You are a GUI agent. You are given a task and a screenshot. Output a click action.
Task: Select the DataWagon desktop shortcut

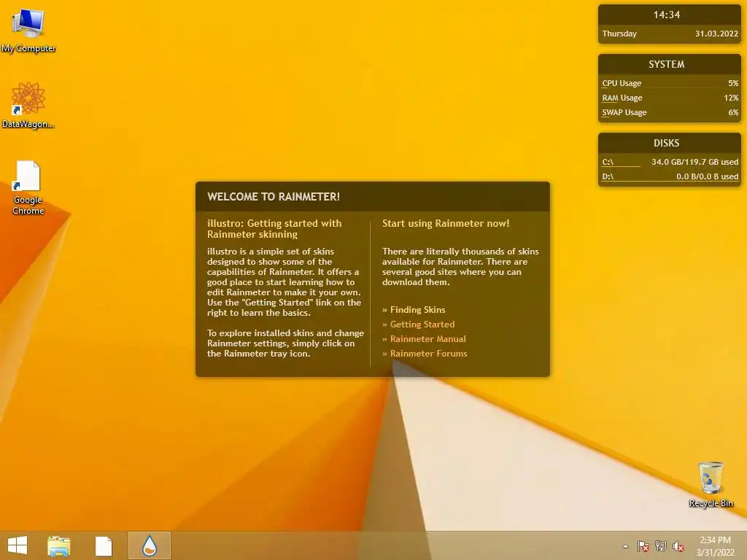point(28,105)
